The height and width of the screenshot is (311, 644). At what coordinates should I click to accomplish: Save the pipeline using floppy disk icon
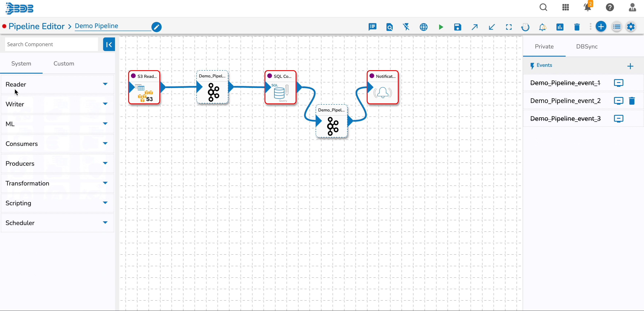click(457, 27)
